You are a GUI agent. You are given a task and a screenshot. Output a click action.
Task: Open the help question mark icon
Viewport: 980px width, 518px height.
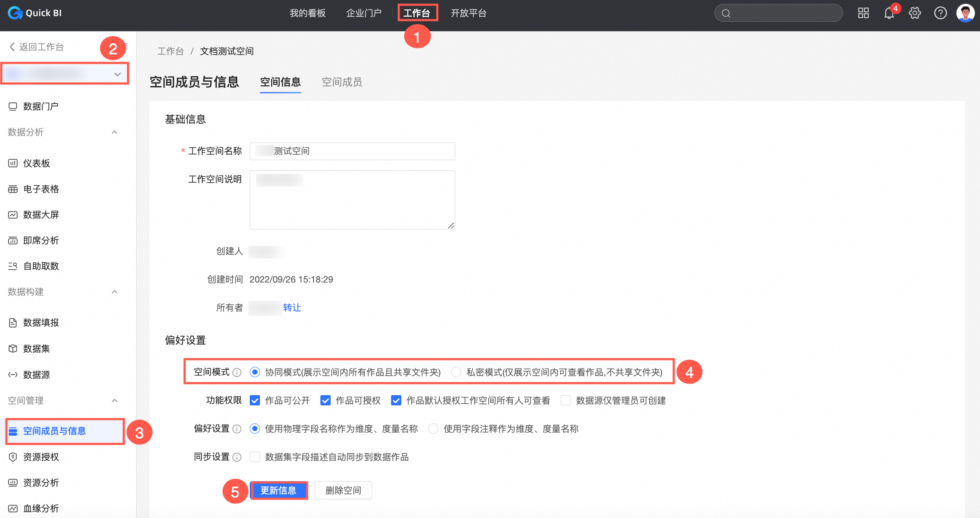click(x=940, y=13)
